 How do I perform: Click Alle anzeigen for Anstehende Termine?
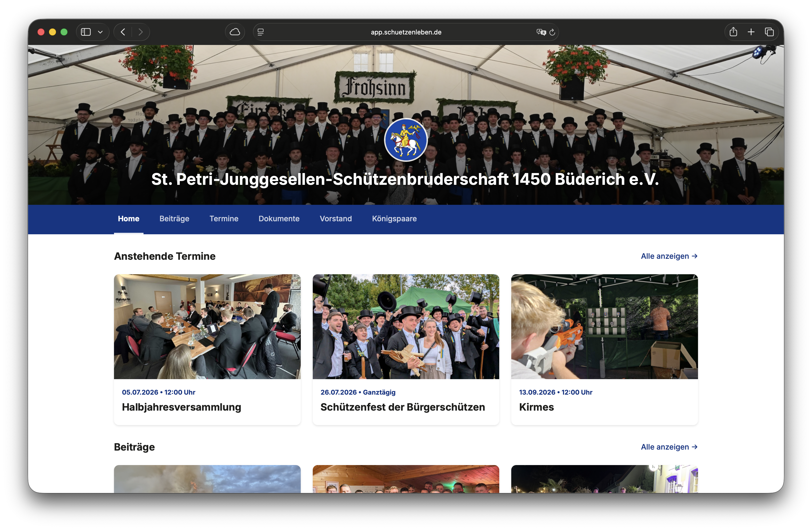coord(669,256)
